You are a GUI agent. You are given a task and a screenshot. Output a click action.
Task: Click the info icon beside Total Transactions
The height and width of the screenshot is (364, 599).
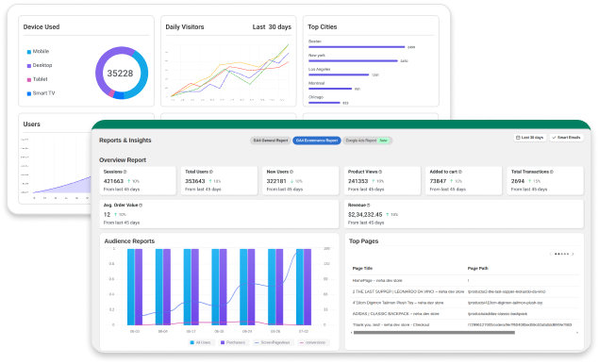coord(552,172)
